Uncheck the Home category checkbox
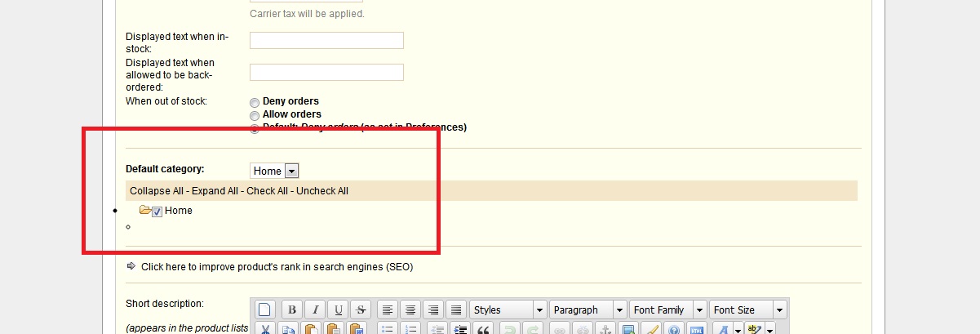The height and width of the screenshot is (334, 980). pos(157,212)
